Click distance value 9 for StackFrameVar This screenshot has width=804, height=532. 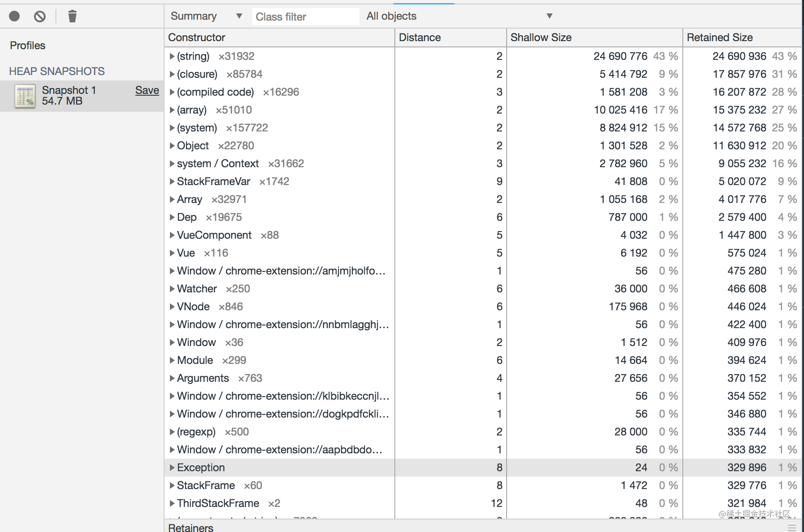click(499, 182)
